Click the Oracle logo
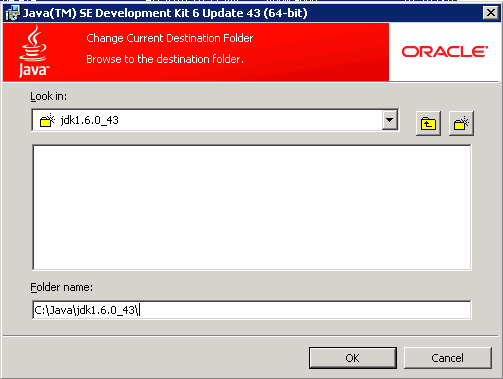This screenshot has width=503, height=379. coord(445,52)
